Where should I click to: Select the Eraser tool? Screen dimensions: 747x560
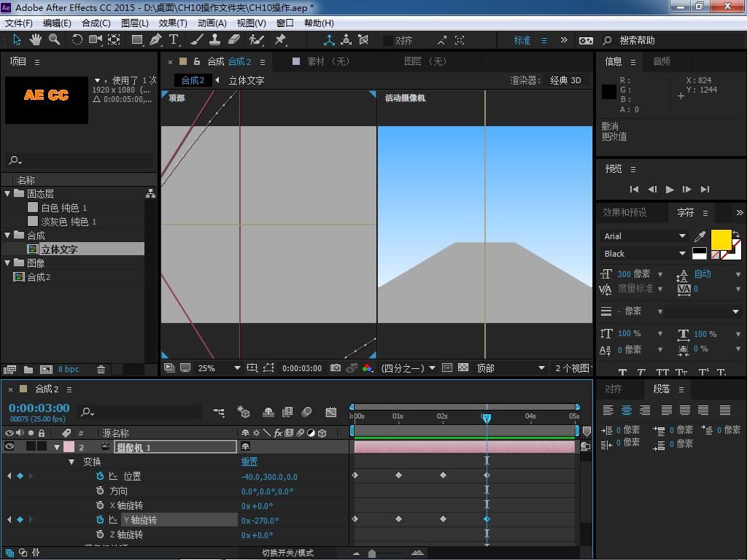tap(234, 40)
